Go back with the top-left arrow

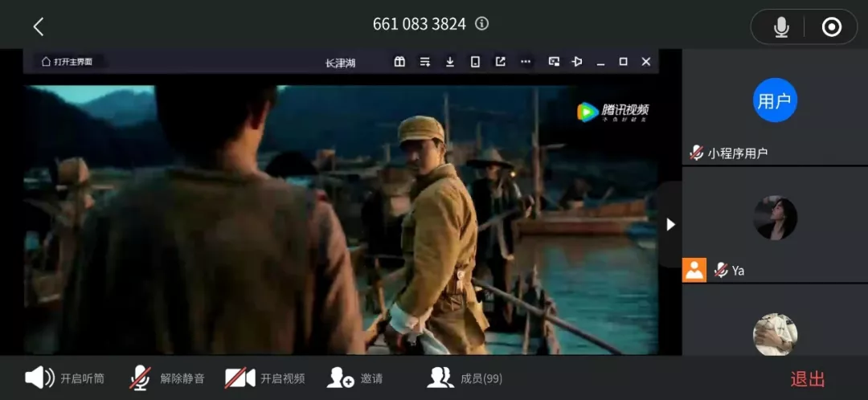38,27
